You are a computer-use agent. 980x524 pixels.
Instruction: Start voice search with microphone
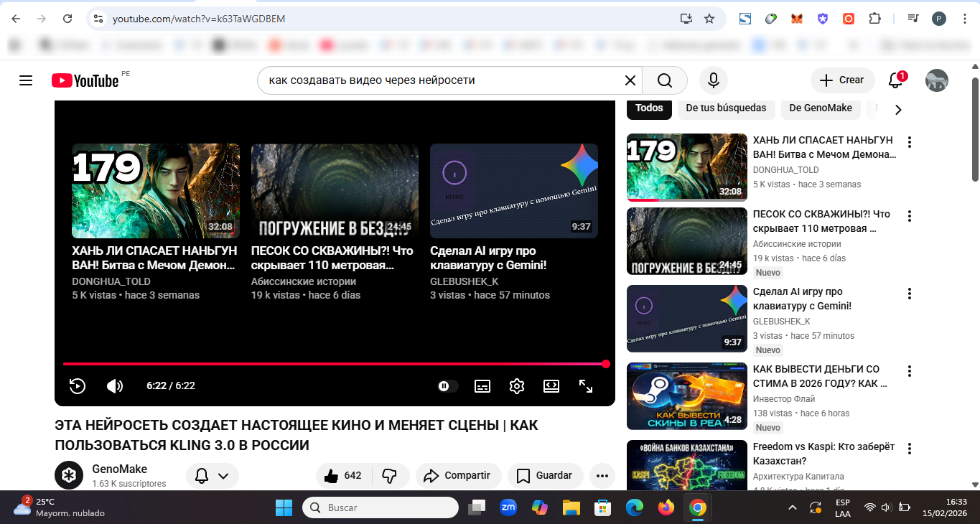click(x=714, y=80)
